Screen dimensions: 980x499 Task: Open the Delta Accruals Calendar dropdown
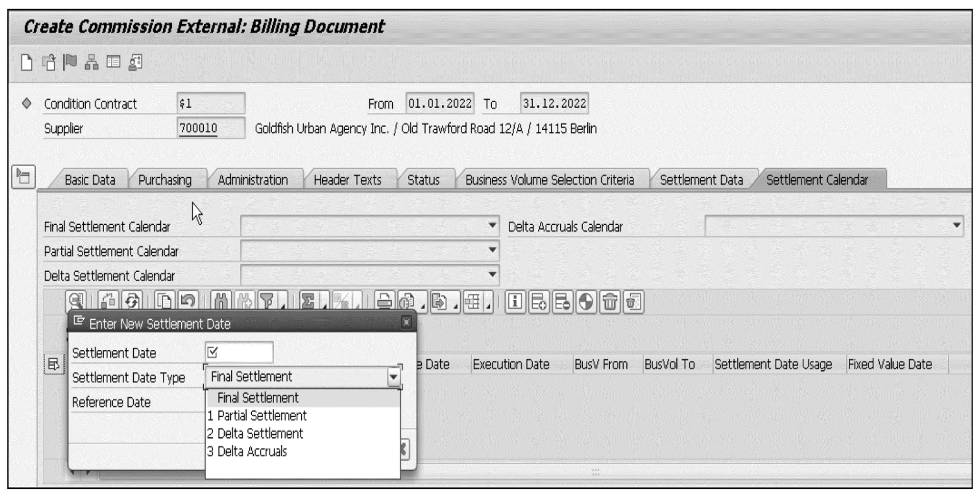point(956,225)
